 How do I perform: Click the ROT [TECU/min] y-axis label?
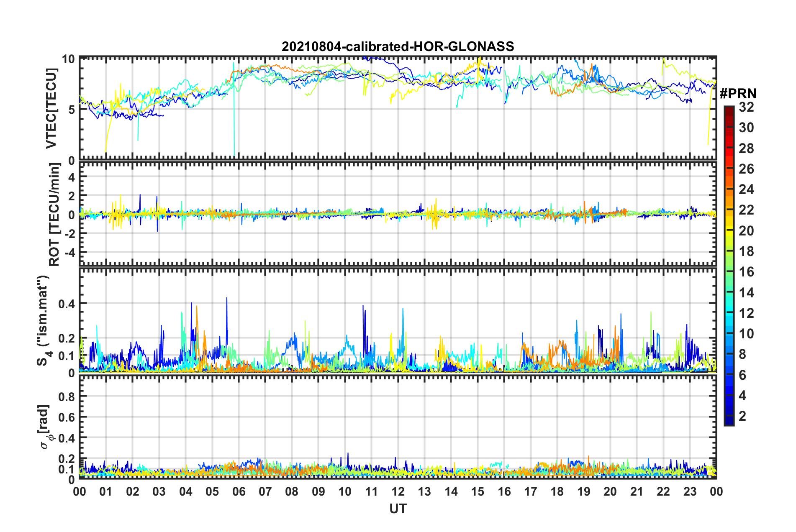coord(54,215)
